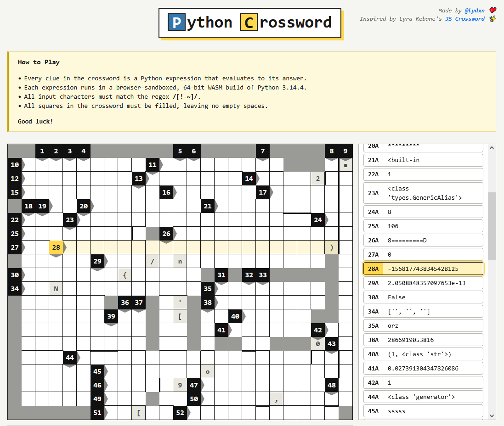Viewport: 504px width, 426px height.
Task: Click the grid clue marker 51
Action: click(x=97, y=413)
